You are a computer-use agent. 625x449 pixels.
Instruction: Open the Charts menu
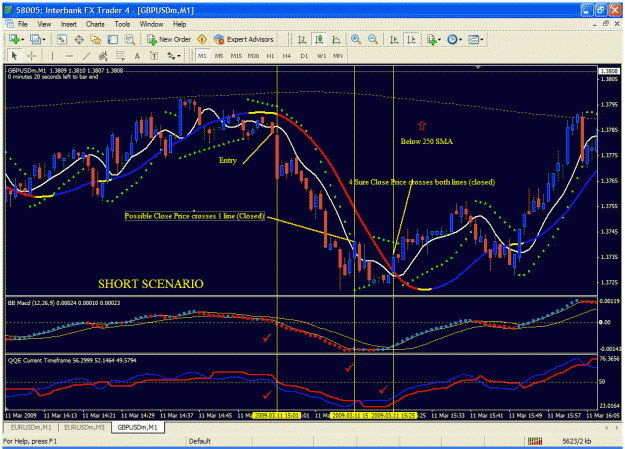click(x=95, y=24)
